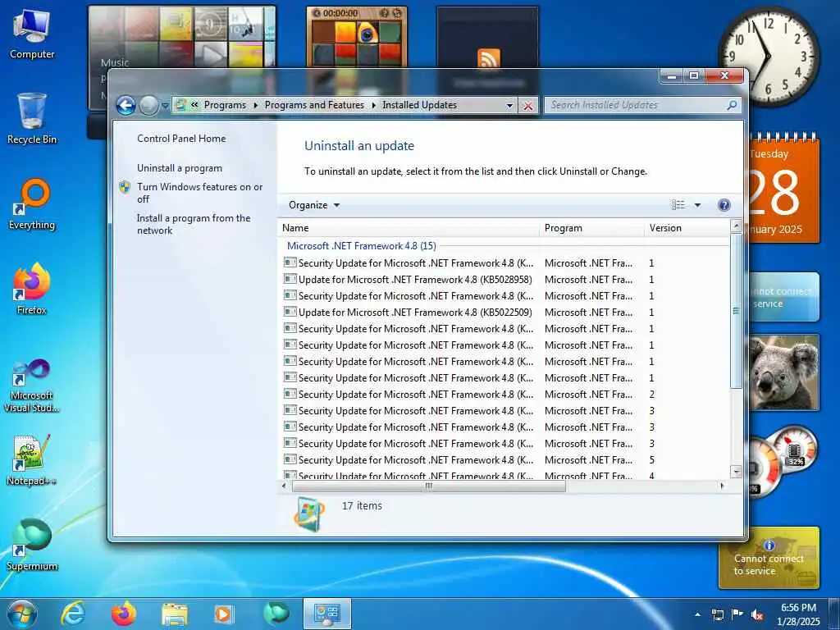Expand the arrow after Programs breadcrumb
Viewport: 840px width, 630px height.
point(256,106)
